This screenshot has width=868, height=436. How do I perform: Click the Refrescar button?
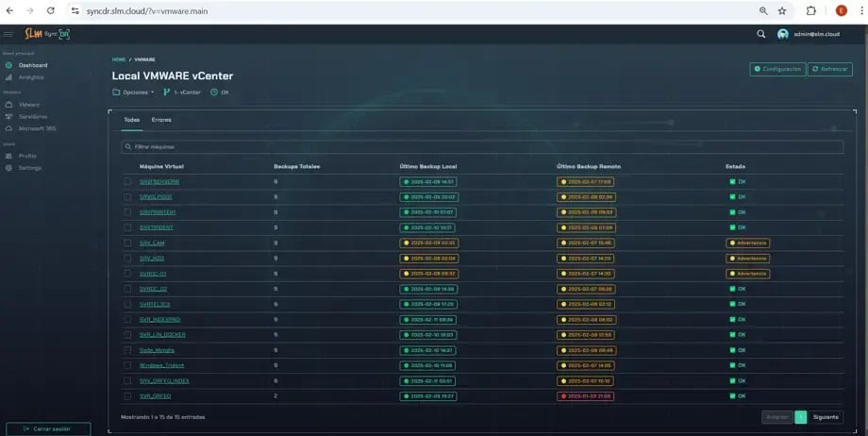(x=829, y=69)
